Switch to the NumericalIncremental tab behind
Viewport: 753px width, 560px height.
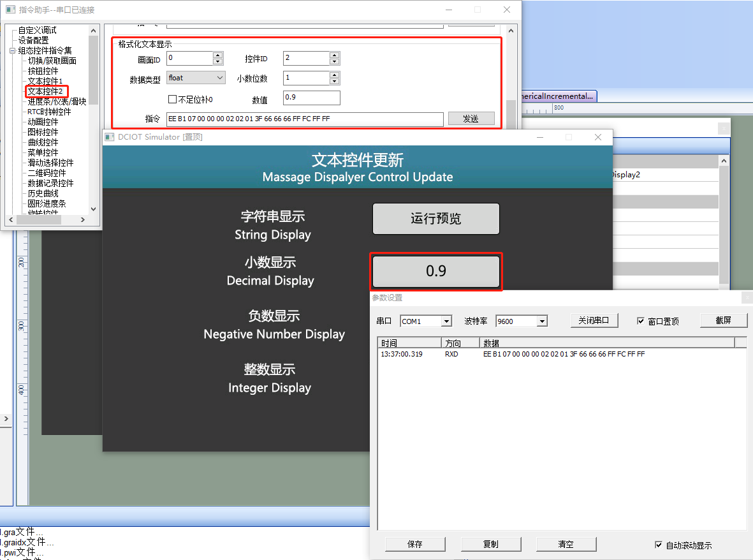pyautogui.click(x=559, y=96)
